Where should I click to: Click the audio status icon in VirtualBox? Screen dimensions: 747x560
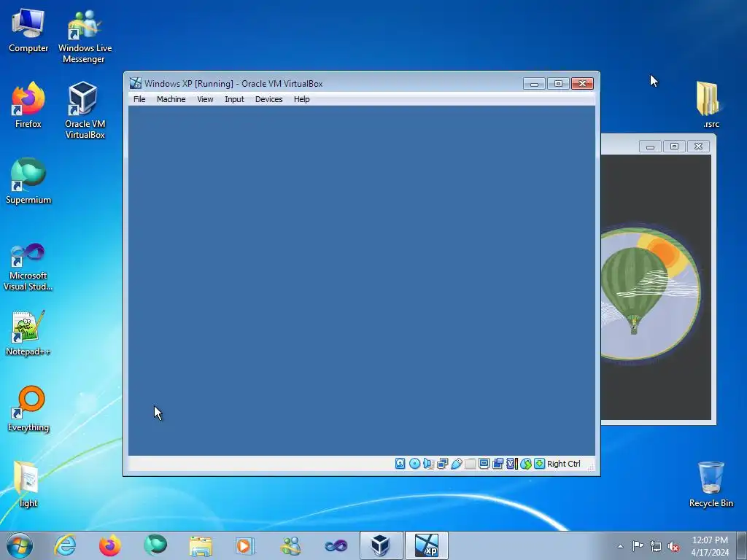pos(428,463)
